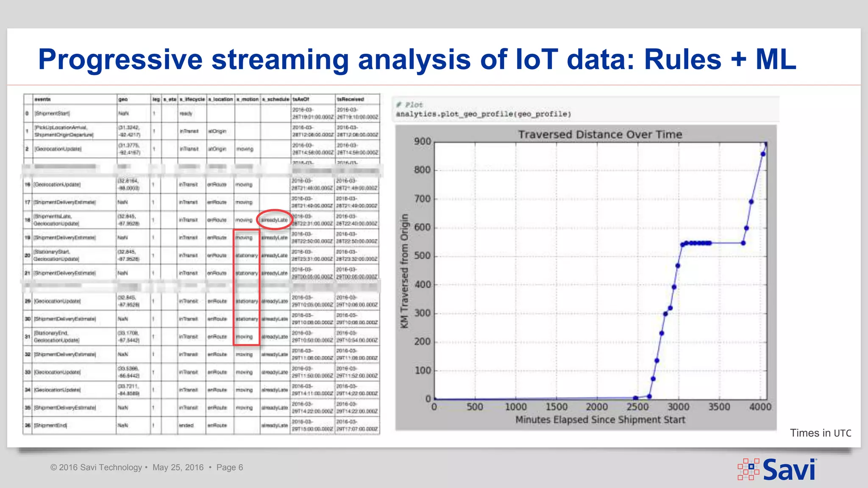Screen dimensions: 868x488
Task: Click the 's_motion' column header
Action: [248, 99]
